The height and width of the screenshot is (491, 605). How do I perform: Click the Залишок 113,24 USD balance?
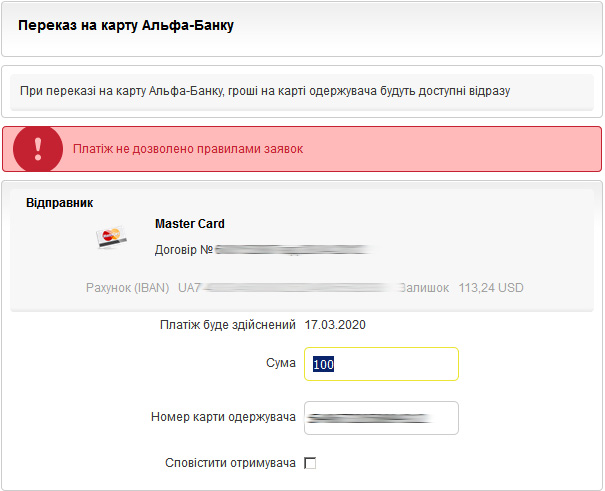pyautogui.click(x=461, y=288)
